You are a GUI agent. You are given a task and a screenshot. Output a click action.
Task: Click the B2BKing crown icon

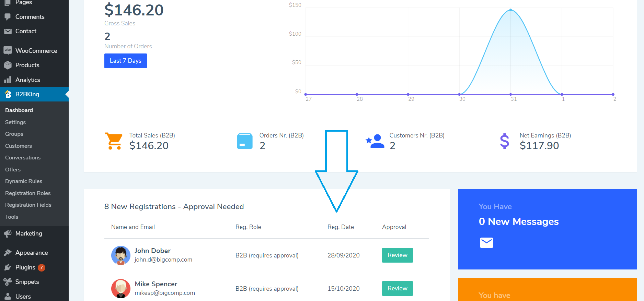coord(8,94)
